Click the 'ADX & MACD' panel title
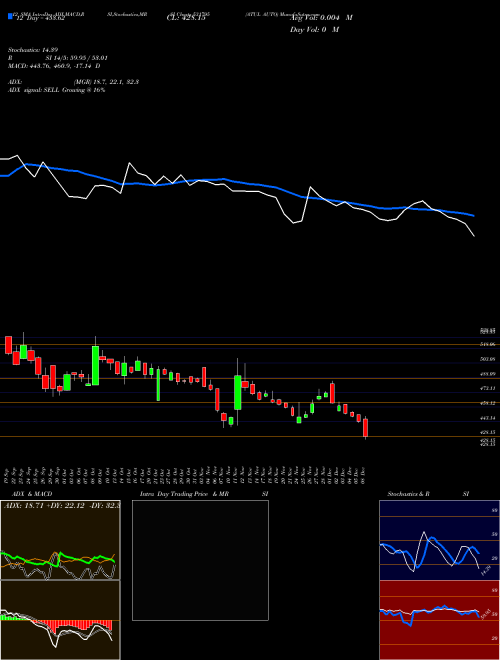Viewport: 500px width, 660px height. [x=30, y=494]
